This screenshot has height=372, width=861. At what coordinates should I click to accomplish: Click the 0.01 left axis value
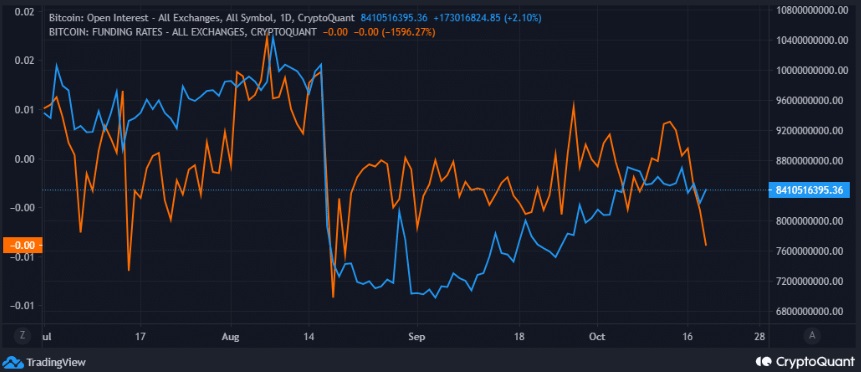[25, 110]
